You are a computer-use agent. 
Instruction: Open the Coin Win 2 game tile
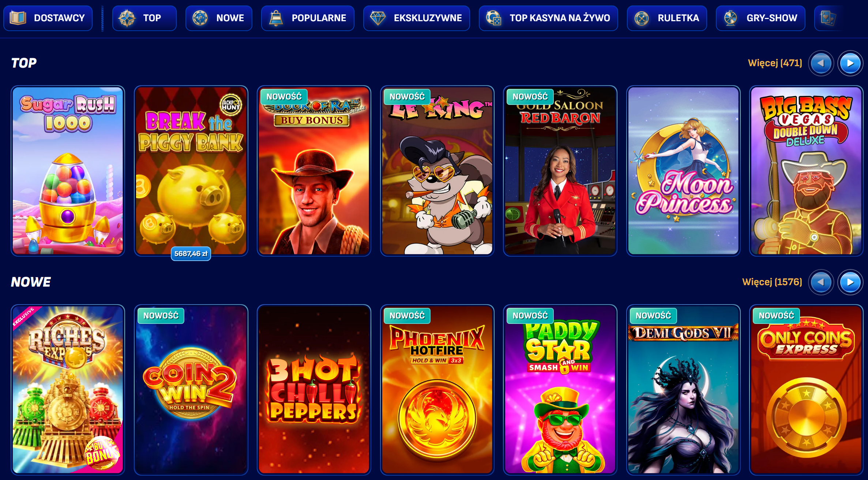tap(191, 390)
